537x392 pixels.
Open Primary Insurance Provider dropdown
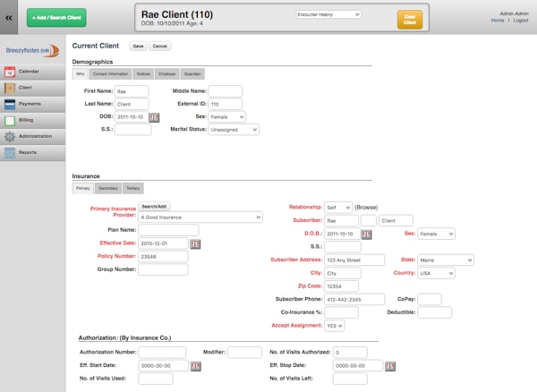click(x=200, y=217)
